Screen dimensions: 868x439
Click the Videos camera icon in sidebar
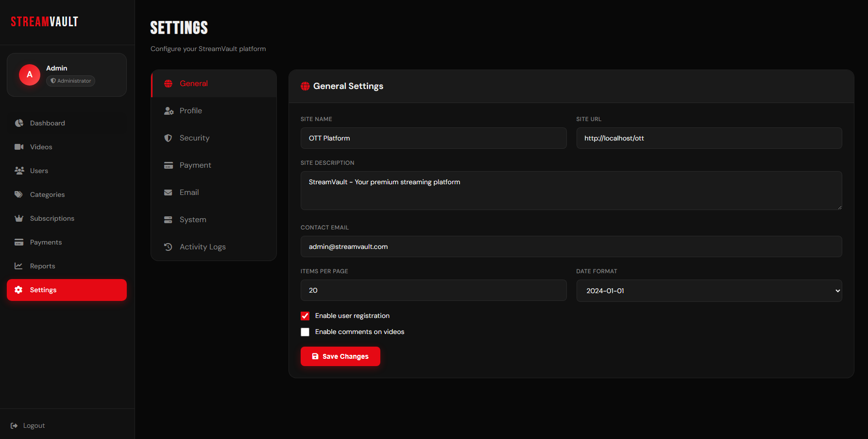coord(19,147)
